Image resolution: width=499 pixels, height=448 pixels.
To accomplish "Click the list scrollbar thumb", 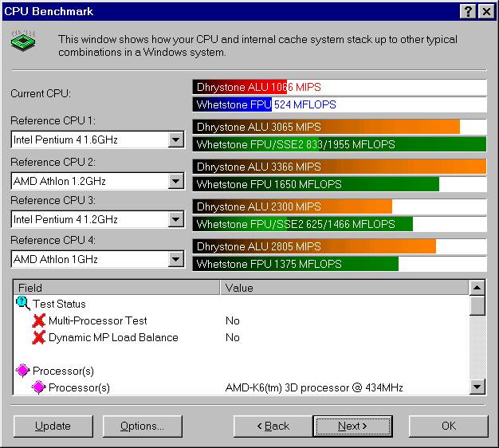I will point(477,305).
